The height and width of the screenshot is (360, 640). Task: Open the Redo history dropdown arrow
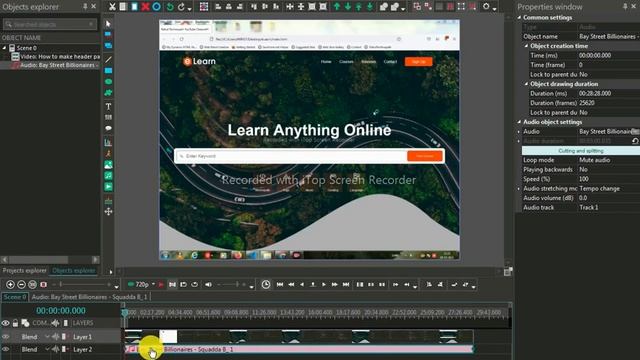tap(189, 8)
